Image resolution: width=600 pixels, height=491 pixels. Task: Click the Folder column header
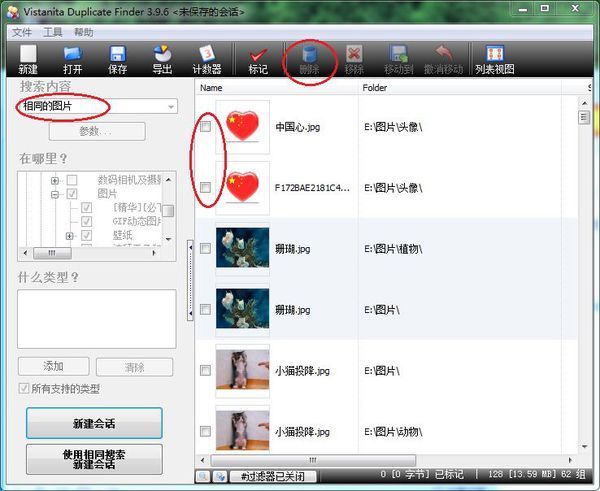[x=375, y=88]
